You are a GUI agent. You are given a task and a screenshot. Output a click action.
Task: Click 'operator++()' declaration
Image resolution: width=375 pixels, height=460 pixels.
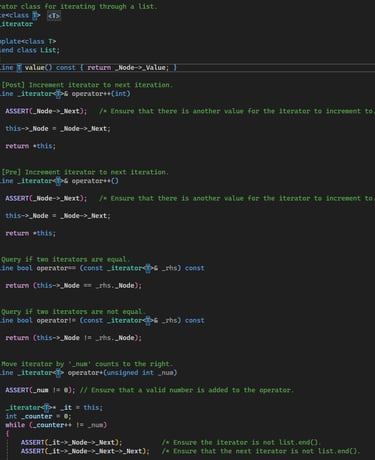(x=95, y=181)
